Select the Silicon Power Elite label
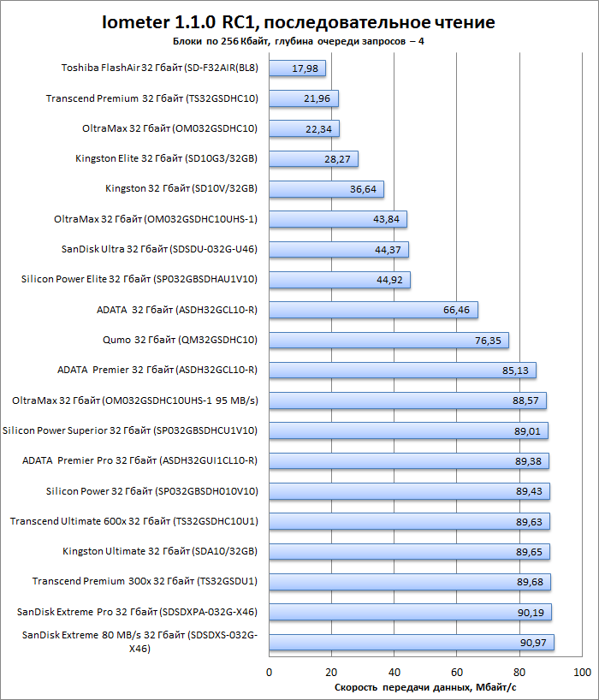Screen dimensions: 599x700 pos(139,279)
